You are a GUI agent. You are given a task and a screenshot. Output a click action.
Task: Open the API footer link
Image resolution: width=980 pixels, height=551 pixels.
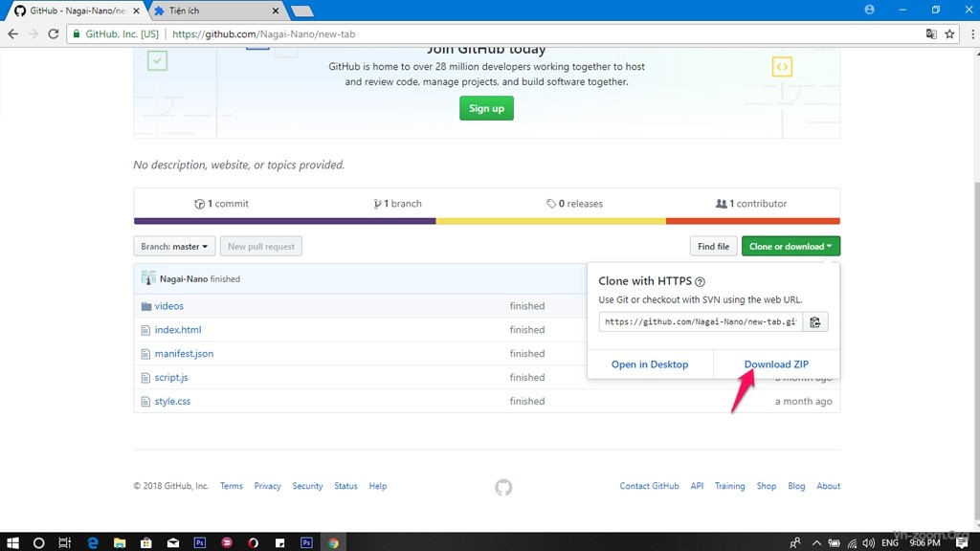coord(697,486)
